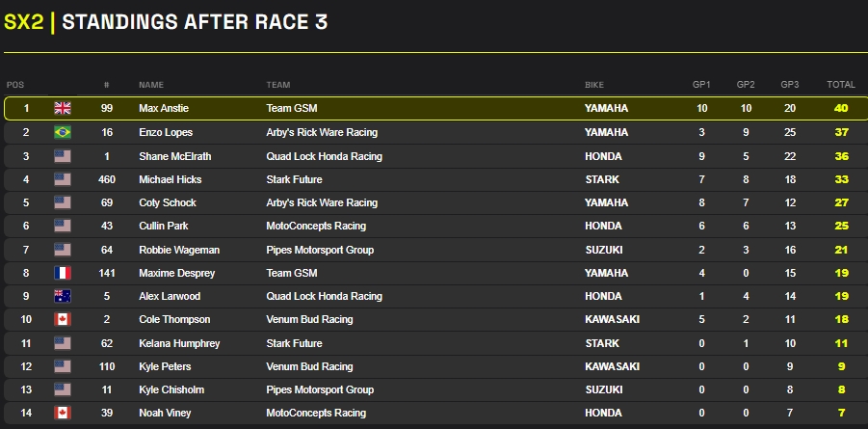The height and width of the screenshot is (429, 868).
Task: Open Kelana Humphrey's rider name
Action: 179,343
